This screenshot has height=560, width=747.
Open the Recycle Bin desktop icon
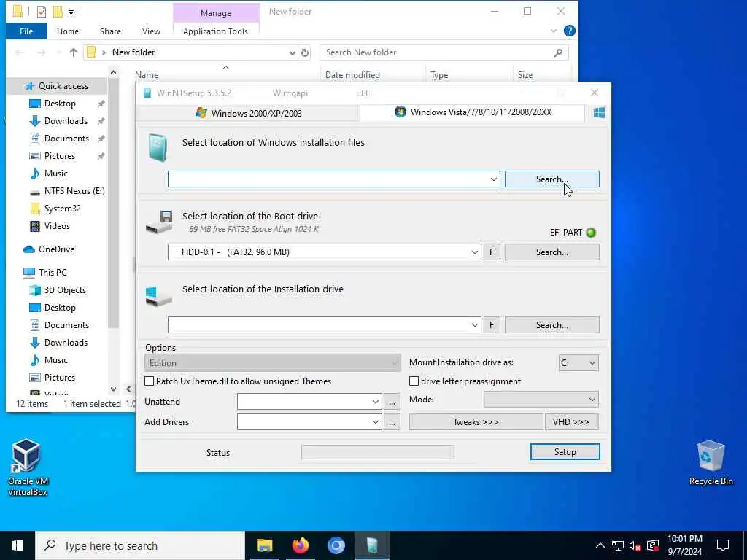pos(711,463)
